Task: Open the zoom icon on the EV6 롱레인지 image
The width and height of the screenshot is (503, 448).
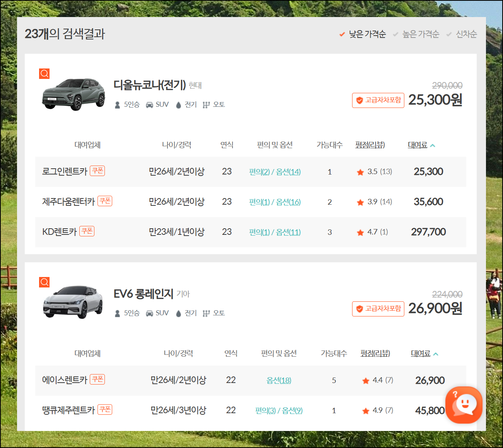Action: coord(44,282)
